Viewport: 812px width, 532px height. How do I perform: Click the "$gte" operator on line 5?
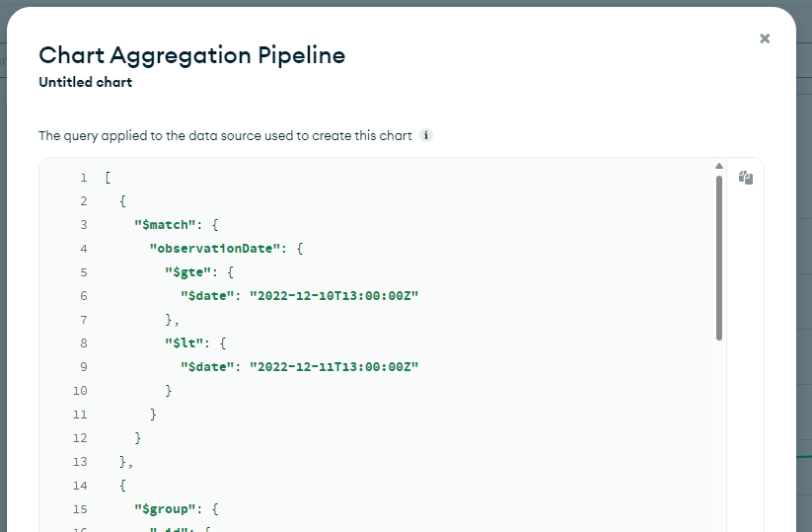(186, 272)
